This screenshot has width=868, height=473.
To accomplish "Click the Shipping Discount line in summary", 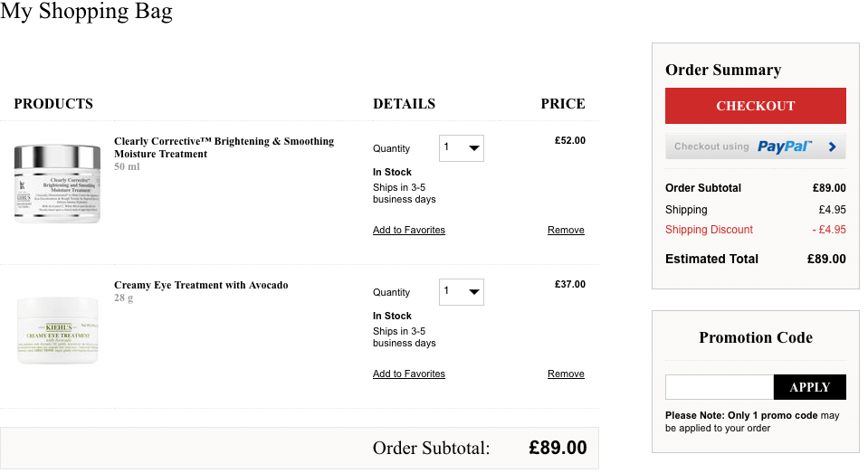I will 755,230.
